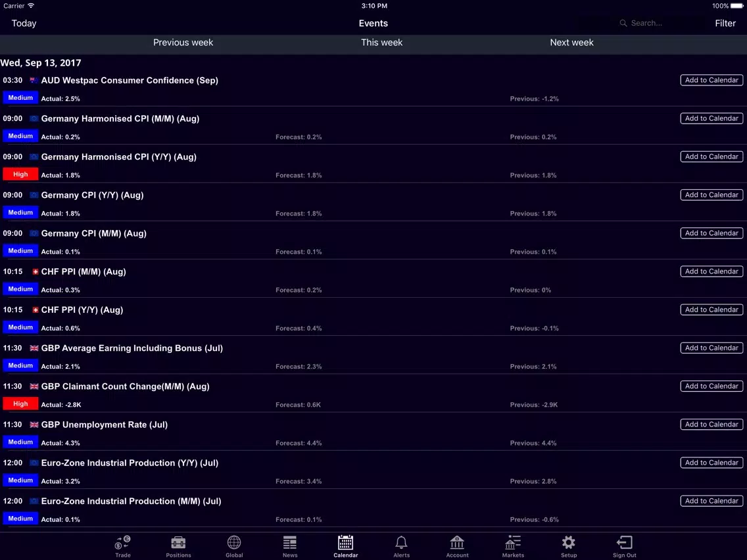The width and height of the screenshot is (747, 560).
Task: Add Germany CPI (Y/Y) to calendar
Action: click(711, 195)
